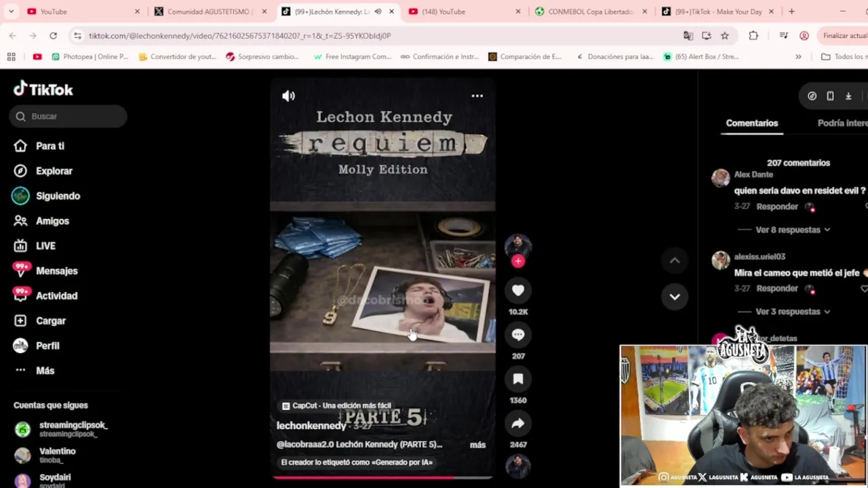This screenshot has width=868, height=488.
Task: Go back in browser history
Action: tap(13, 36)
